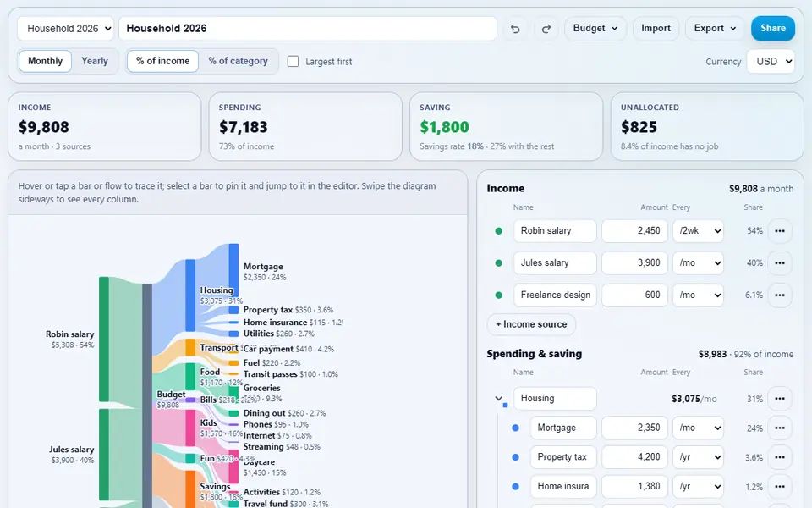
Task: Open options menu for Housing category
Action: pyautogui.click(x=780, y=399)
